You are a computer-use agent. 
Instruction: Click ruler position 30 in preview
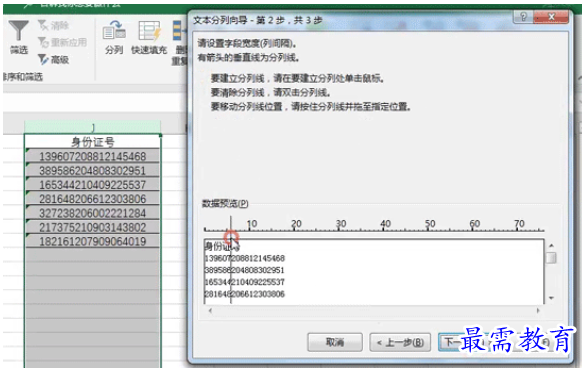coord(341,224)
